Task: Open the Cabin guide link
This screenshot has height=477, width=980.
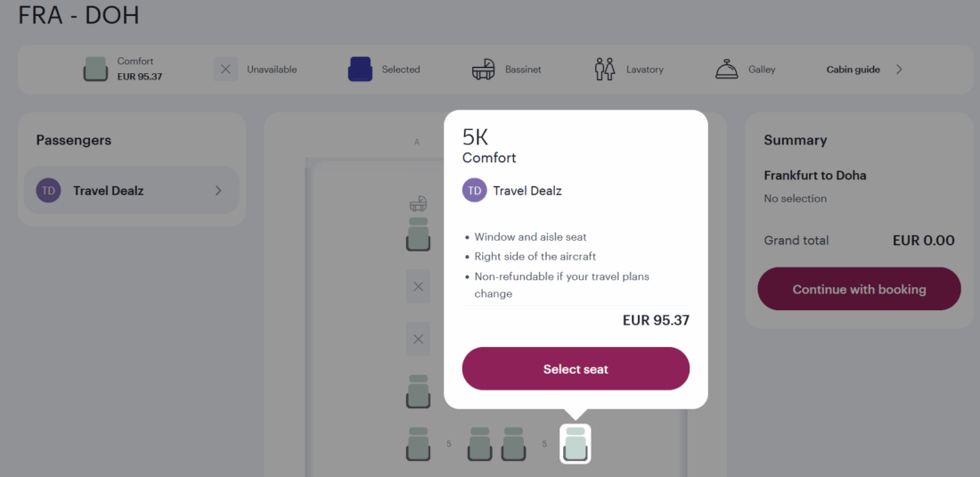Action: pyautogui.click(x=853, y=70)
